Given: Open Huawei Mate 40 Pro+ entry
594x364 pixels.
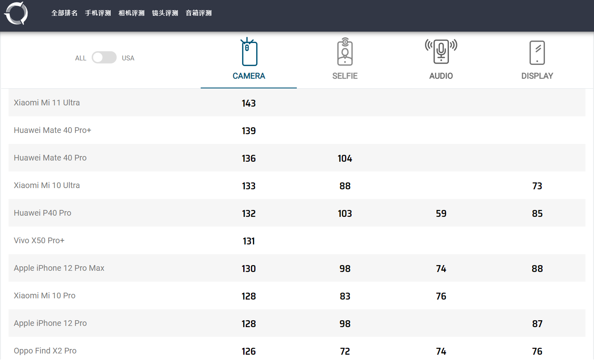Looking at the screenshot, I should (x=52, y=130).
